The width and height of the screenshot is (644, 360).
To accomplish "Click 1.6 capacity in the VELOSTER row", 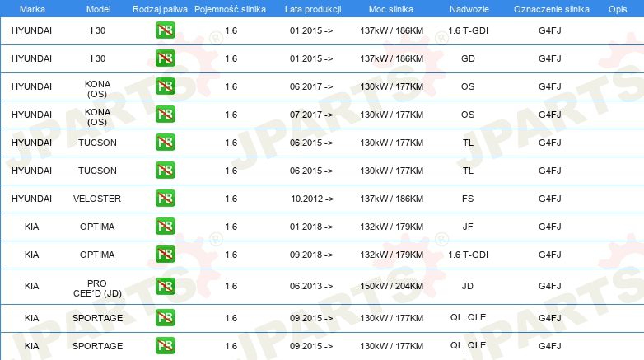I will (x=231, y=199).
